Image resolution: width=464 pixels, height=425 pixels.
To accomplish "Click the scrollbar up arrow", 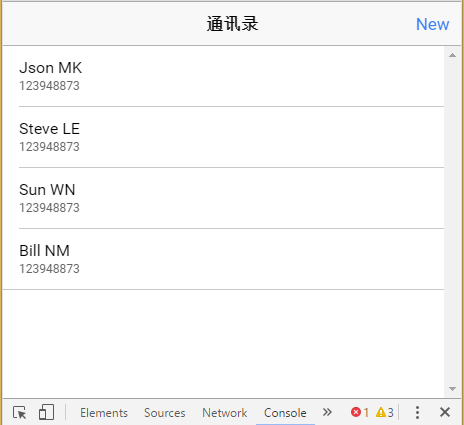I will (452, 55).
